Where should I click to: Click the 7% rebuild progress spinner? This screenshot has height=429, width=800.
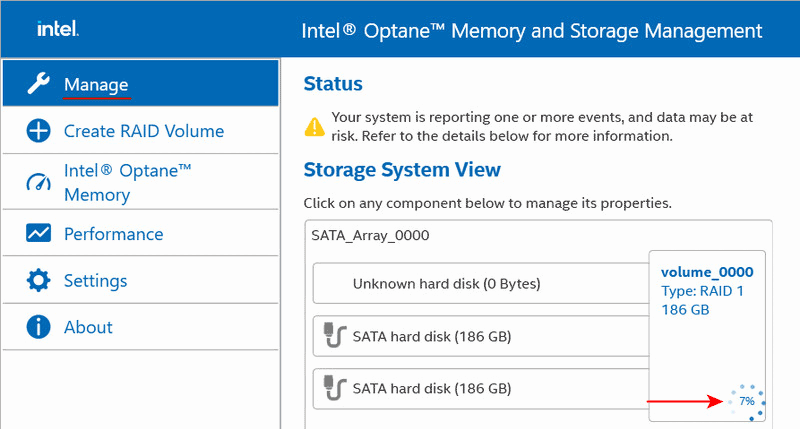[746, 401]
